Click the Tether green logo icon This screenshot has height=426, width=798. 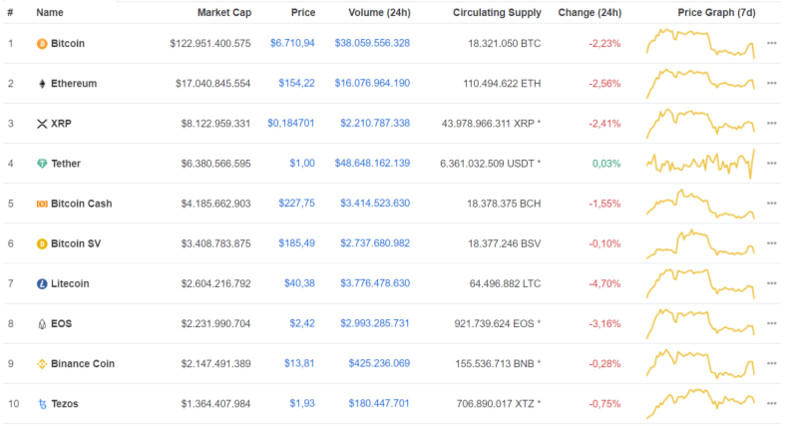click(42, 164)
